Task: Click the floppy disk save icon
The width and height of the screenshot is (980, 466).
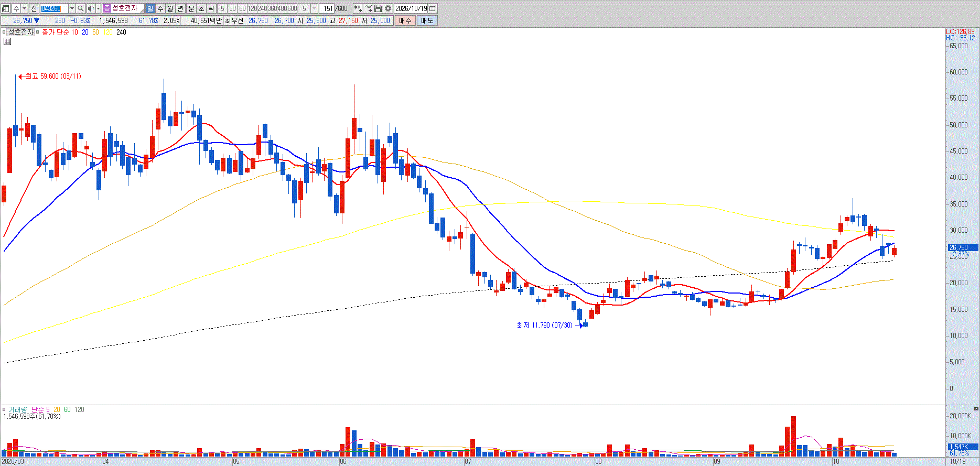Action: coord(378,8)
